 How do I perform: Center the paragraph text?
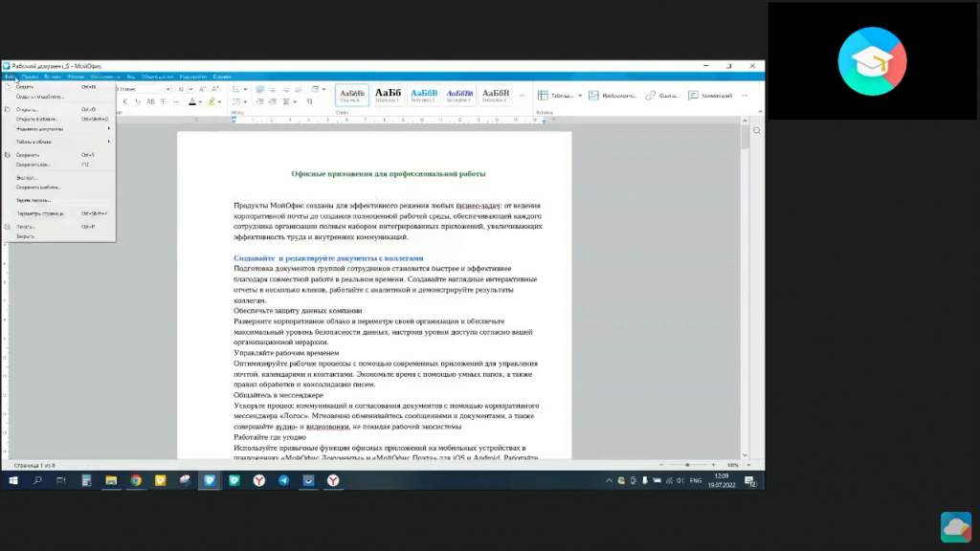(x=273, y=89)
